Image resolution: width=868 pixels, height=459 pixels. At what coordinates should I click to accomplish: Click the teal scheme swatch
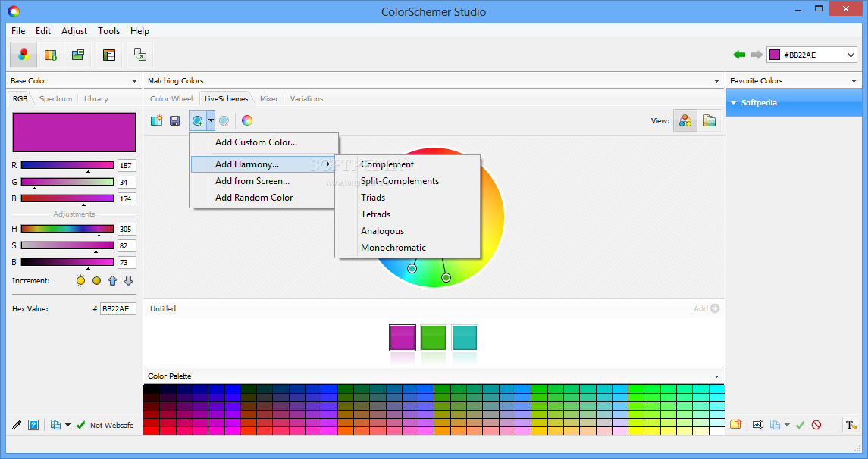click(x=465, y=337)
